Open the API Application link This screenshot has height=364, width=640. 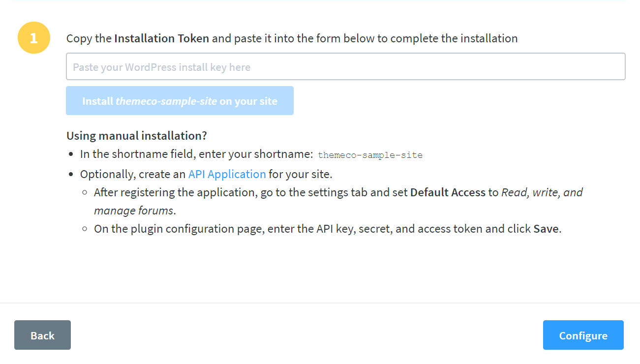[227, 174]
